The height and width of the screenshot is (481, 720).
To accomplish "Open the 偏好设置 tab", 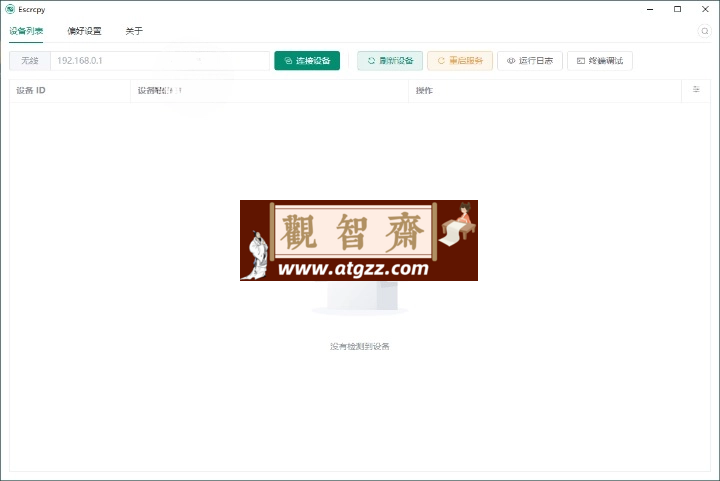I will 84,31.
